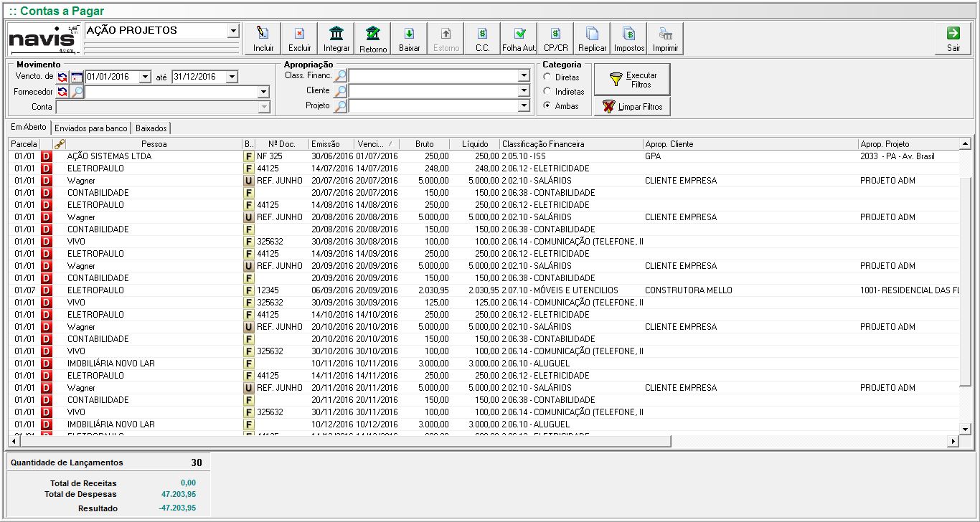Screen dimensions: 980x522
Task: Expand the Cliente combo box
Action: 524,91
